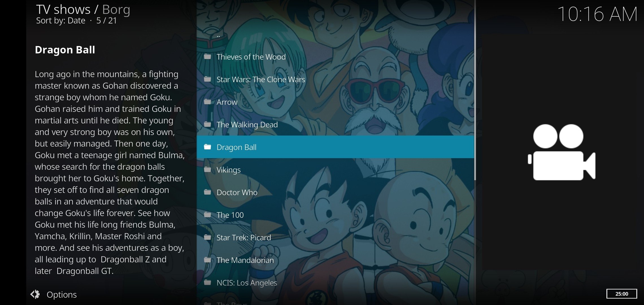Click folder icon beside The Walking Dead
Viewport: 644px width, 305px height.
(208, 124)
